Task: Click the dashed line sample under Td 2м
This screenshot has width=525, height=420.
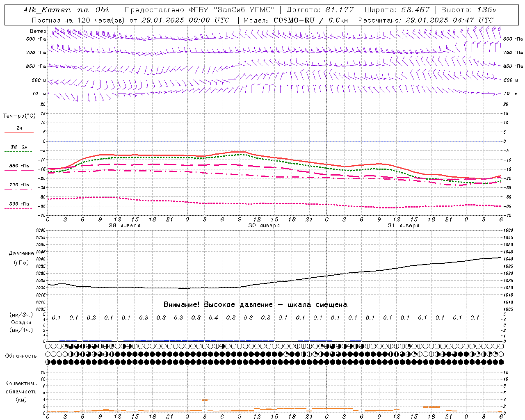Action: tap(18, 152)
